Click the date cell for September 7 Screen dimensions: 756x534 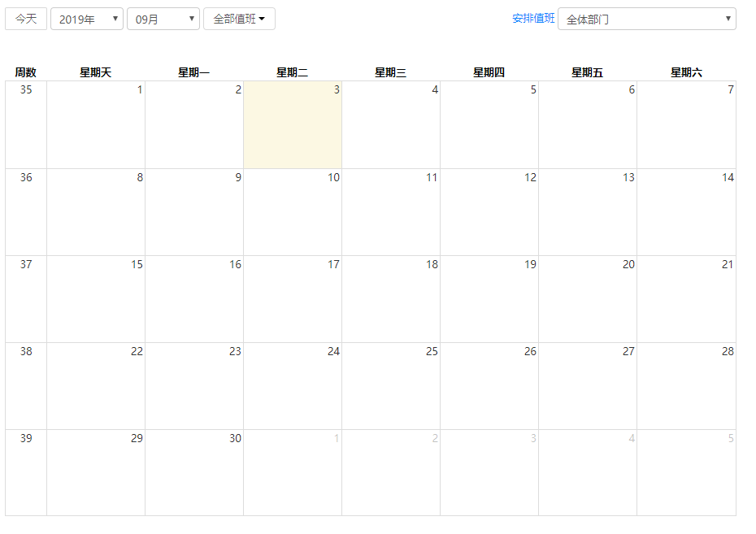pos(686,125)
